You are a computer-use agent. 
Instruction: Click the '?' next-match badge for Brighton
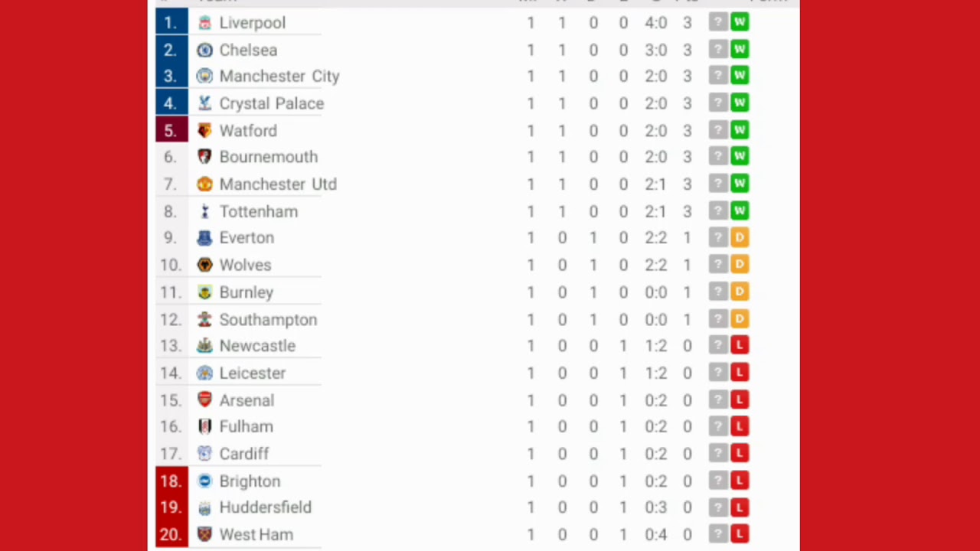717,481
